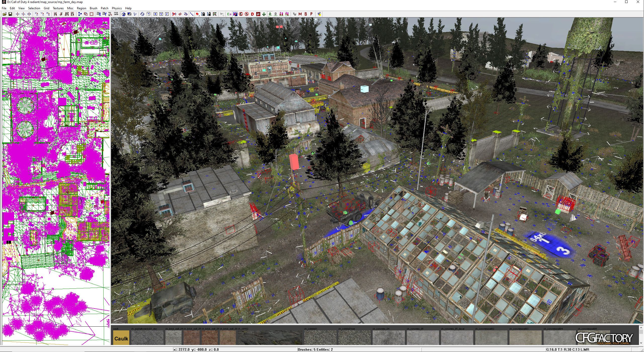The image size is (644, 352).
Task: Click the red diamond mesh icon
Action: (x=180, y=14)
